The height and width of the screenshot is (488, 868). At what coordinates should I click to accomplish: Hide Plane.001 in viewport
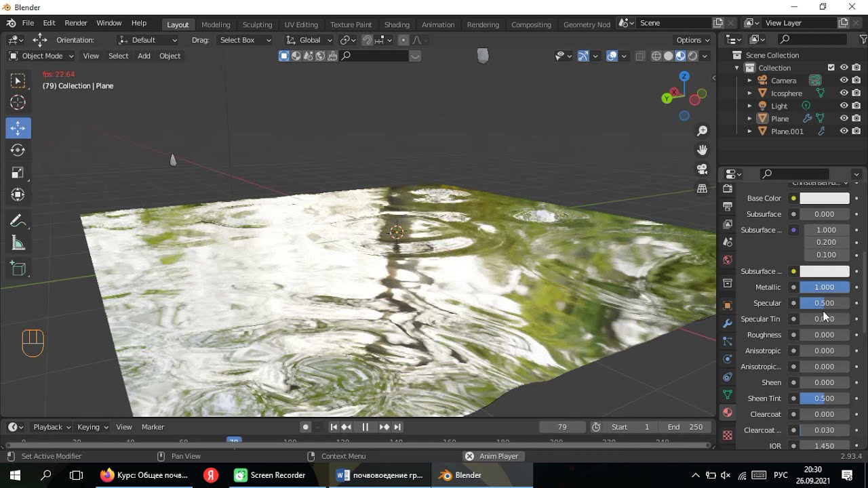844,131
